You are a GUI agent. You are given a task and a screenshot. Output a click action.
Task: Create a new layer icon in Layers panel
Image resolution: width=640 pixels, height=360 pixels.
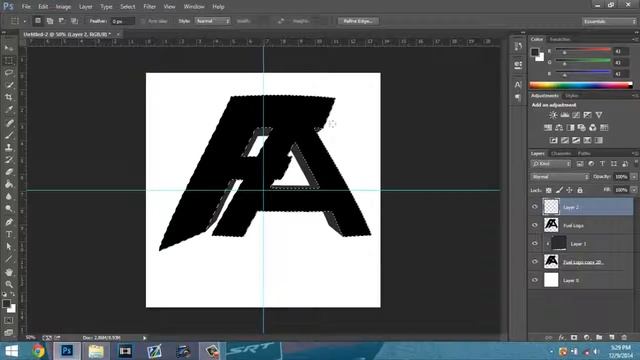tap(611, 338)
